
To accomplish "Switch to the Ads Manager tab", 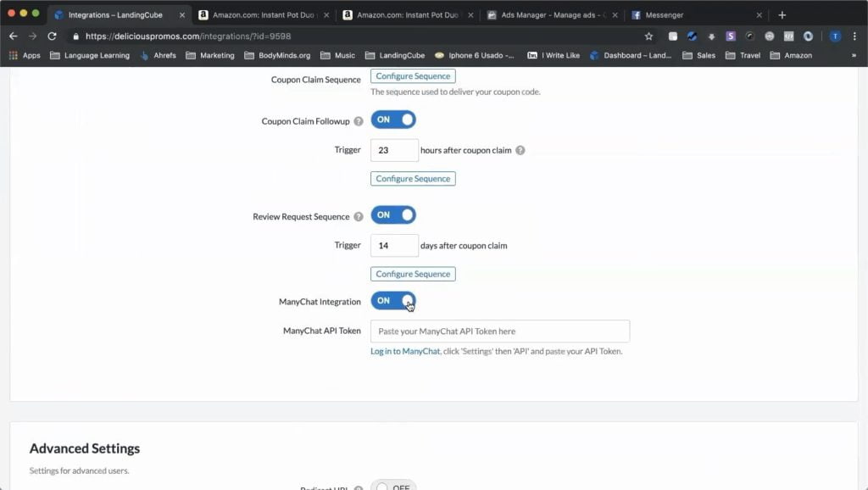I will (552, 15).
